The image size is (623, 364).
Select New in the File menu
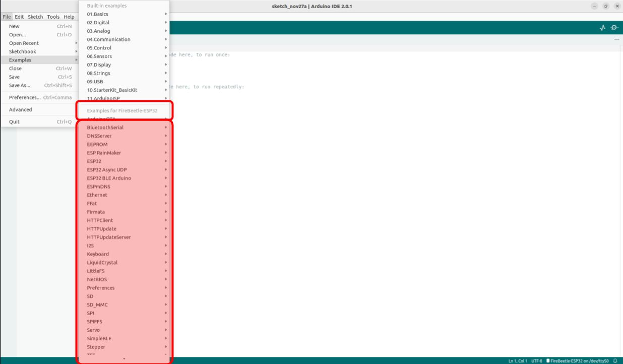pos(14,26)
